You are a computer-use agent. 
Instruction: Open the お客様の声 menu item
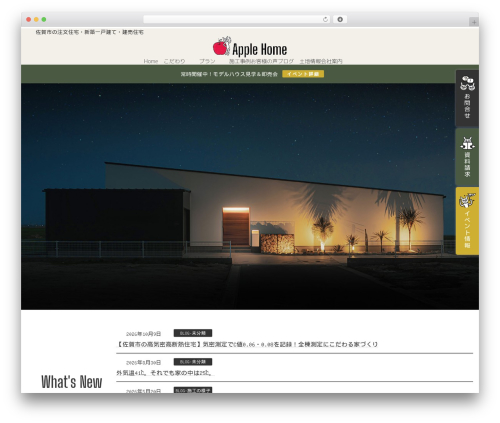(263, 61)
